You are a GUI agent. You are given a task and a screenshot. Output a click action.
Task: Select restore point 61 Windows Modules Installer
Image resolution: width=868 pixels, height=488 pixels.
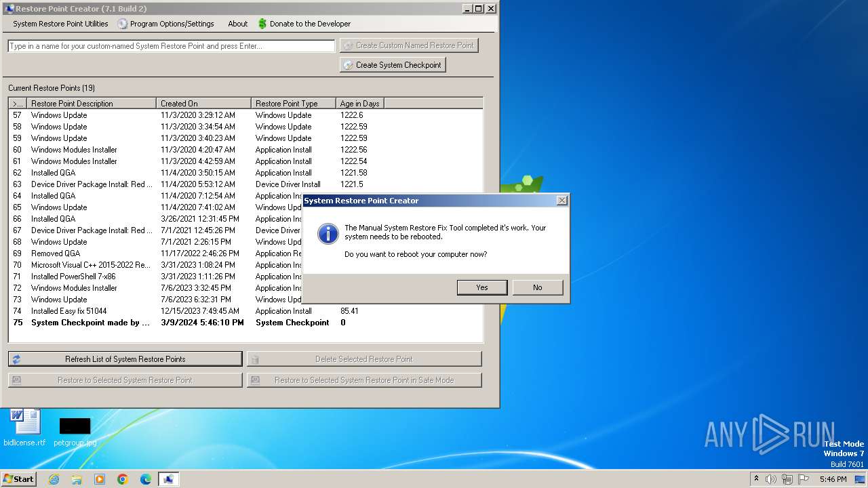click(x=245, y=161)
